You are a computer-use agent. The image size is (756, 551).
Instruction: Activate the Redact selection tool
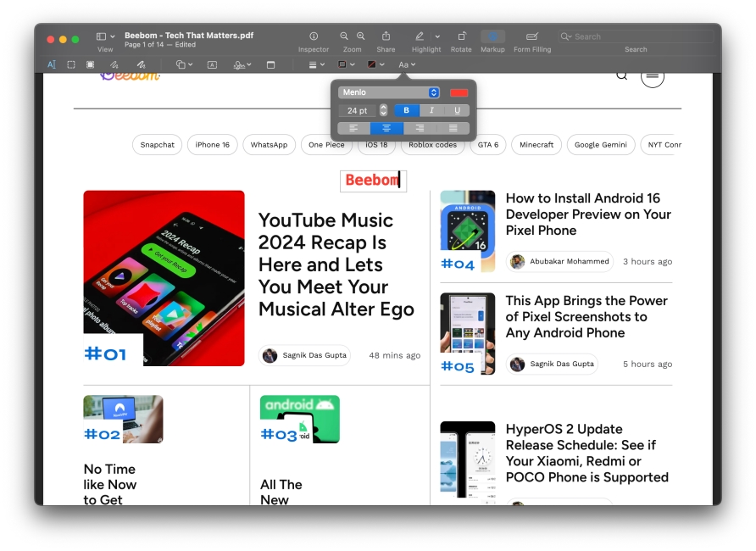click(90, 64)
